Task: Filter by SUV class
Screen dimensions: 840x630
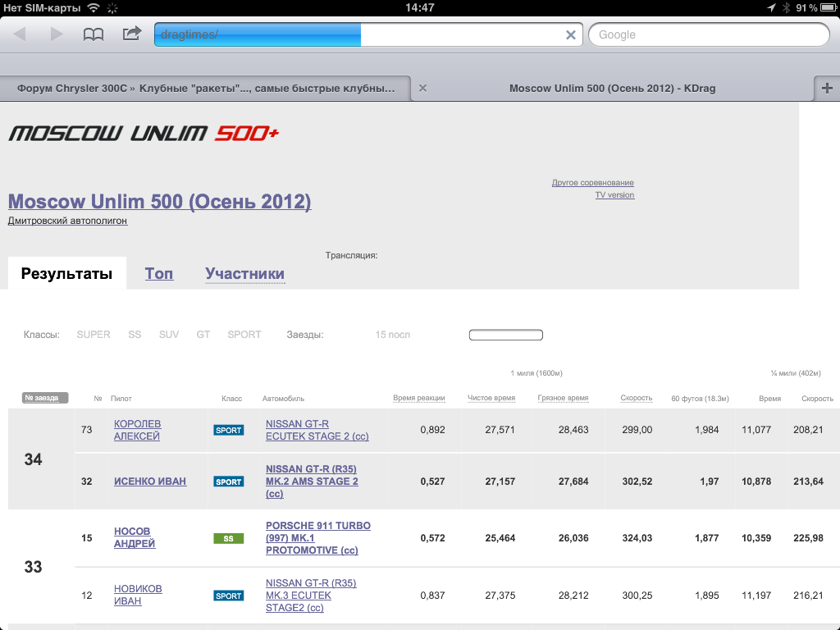Action: tap(169, 335)
